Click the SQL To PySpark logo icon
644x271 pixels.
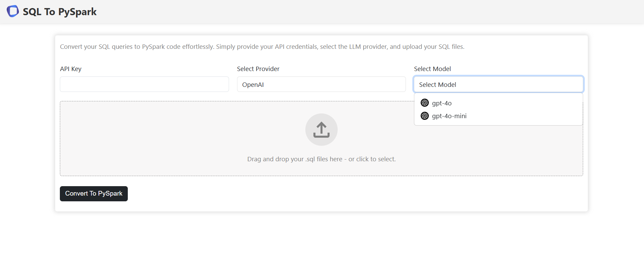tap(13, 11)
